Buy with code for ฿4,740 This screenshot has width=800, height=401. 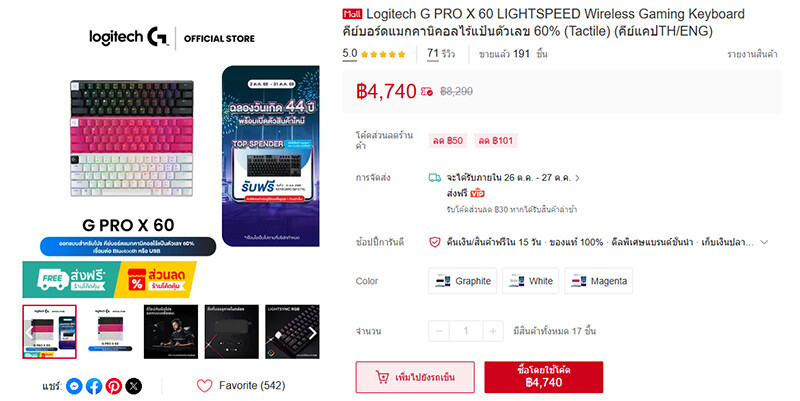pos(544,378)
